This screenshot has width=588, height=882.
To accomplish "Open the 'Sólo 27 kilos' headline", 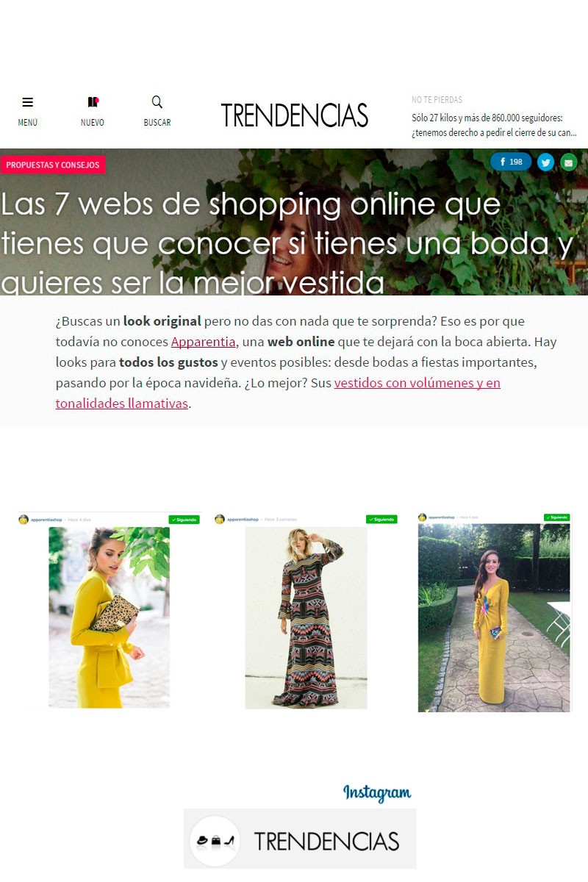I will tap(494, 125).
